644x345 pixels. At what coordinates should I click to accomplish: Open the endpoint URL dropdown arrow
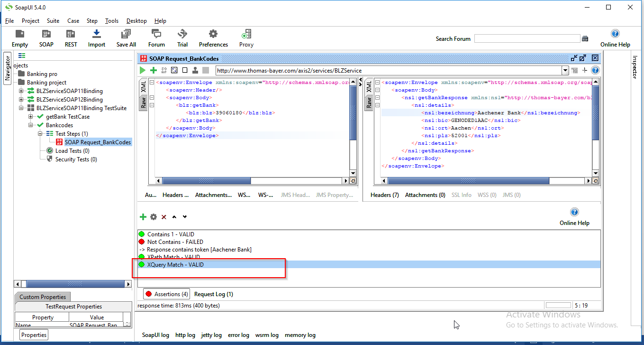coord(565,71)
